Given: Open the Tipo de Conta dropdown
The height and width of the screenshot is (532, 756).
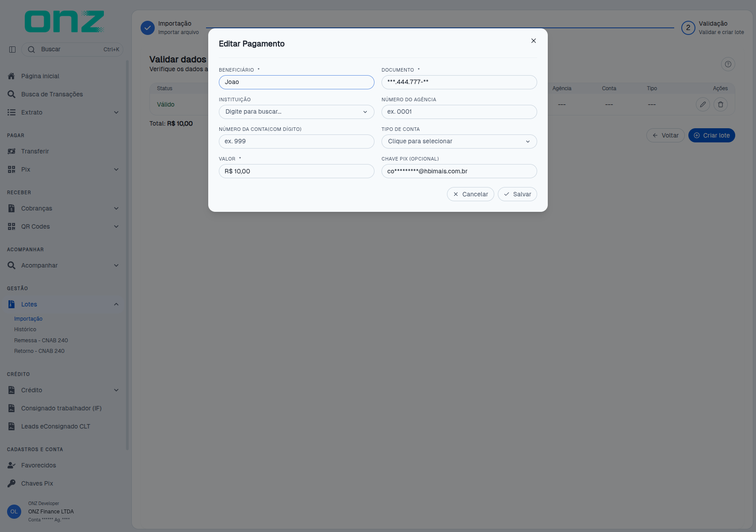Looking at the screenshot, I should point(459,142).
